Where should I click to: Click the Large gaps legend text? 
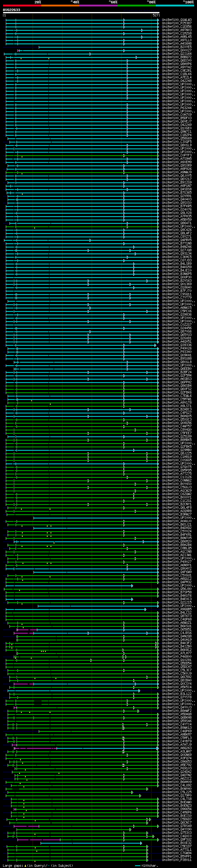(13, 865)
